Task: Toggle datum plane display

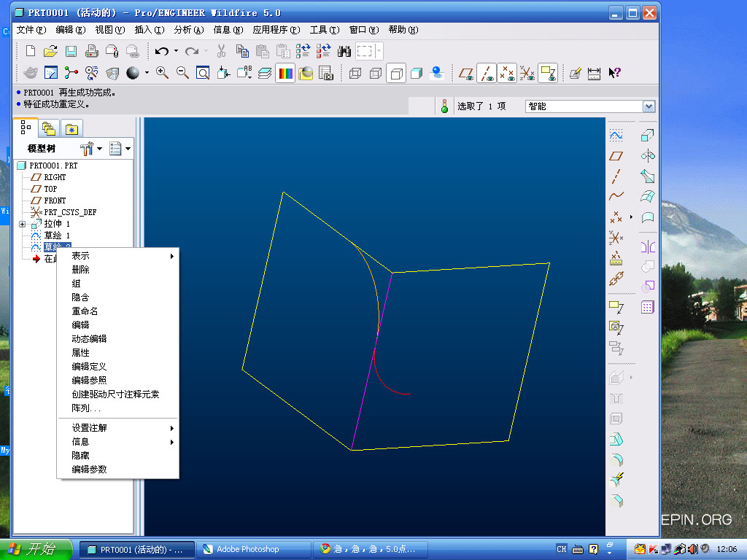Action: pyautogui.click(x=466, y=73)
